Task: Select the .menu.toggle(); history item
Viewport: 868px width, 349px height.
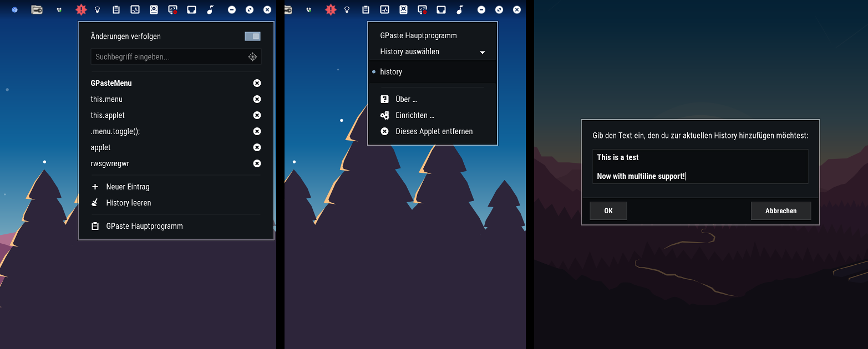Action: [115, 131]
